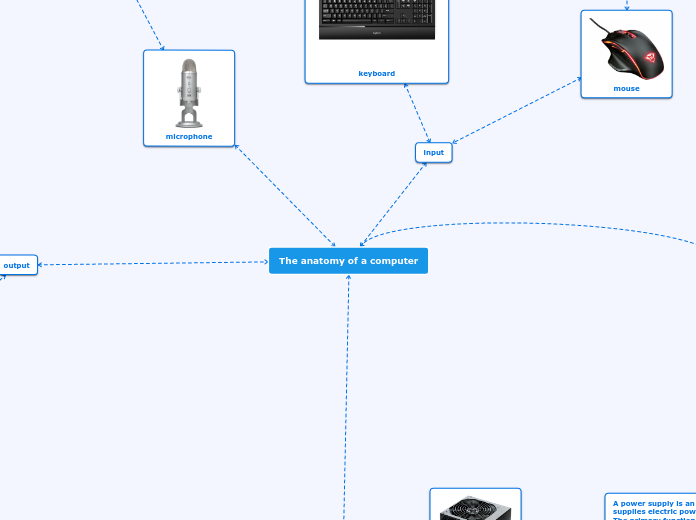
Task: Click the arrowhead pointing at the mouse node
Action: (578, 80)
